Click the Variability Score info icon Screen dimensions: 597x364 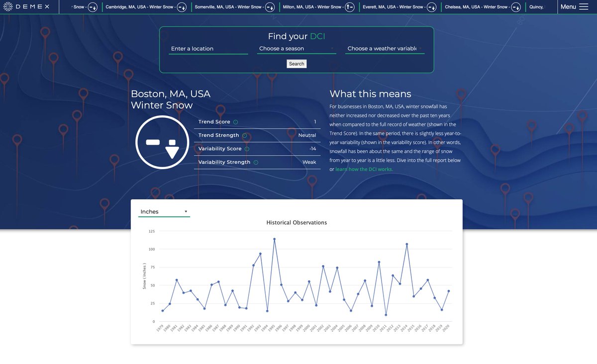[247, 149]
